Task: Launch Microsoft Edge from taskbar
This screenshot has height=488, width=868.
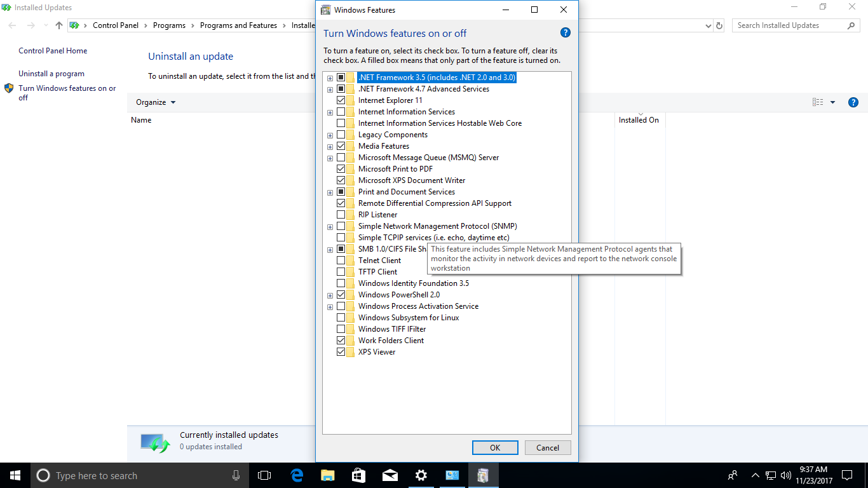Action: 297,475
